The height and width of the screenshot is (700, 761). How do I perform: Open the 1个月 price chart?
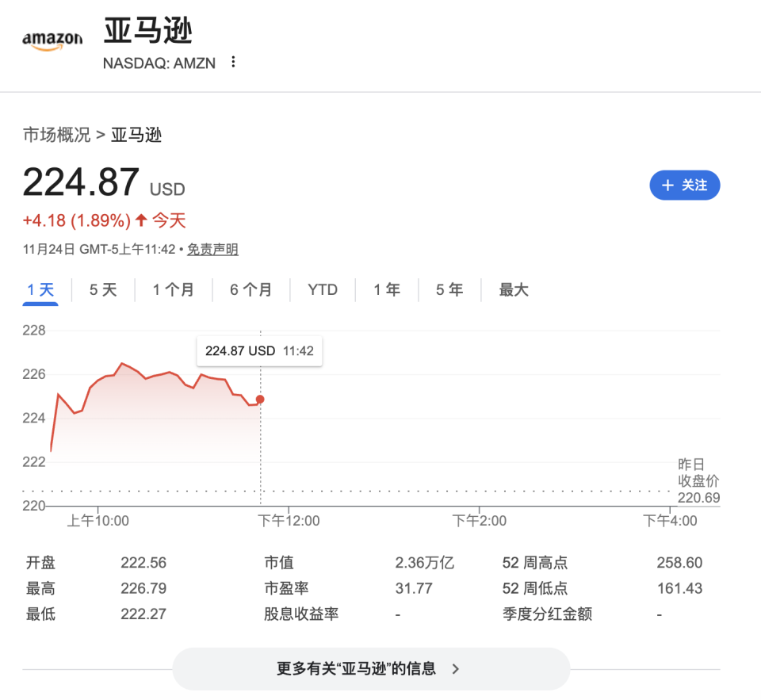coord(174,289)
